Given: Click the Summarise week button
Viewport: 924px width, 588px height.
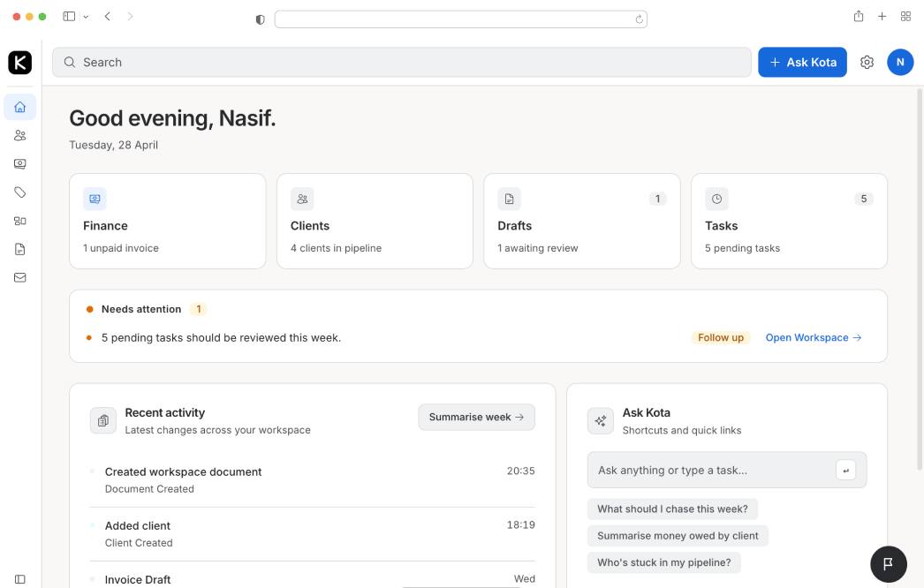Looking at the screenshot, I should [x=476, y=418].
